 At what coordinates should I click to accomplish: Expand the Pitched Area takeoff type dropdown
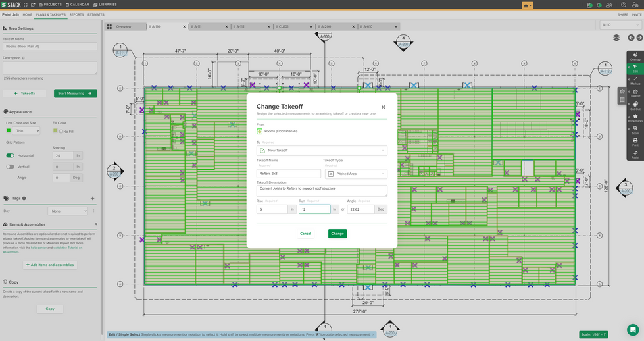click(x=355, y=174)
